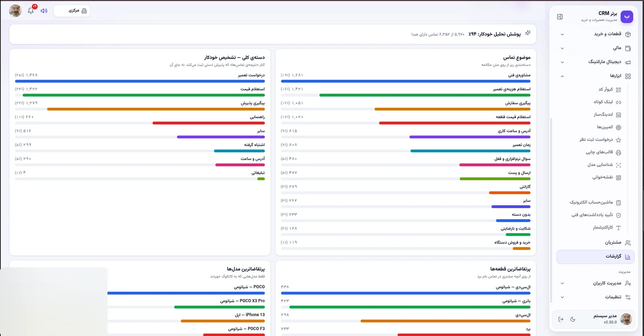Click the گارانتی row in the call topics chart
Viewport: 644px width, 336px height.
pos(406,189)
